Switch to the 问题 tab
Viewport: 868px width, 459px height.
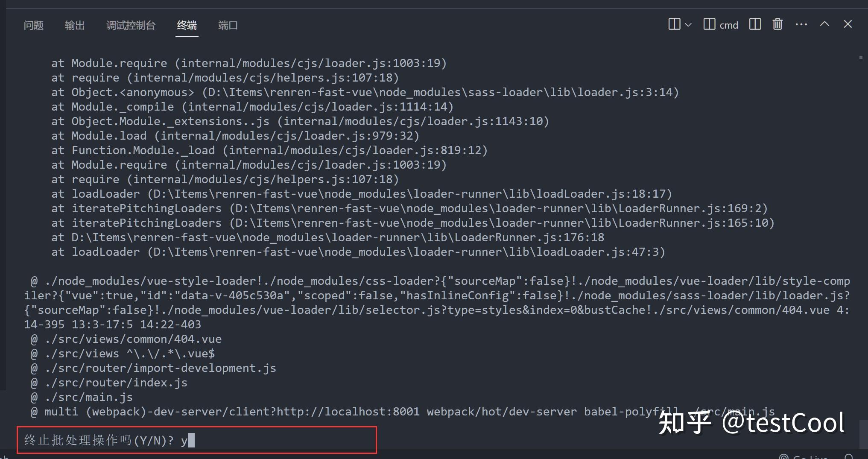tap(33, 25)
